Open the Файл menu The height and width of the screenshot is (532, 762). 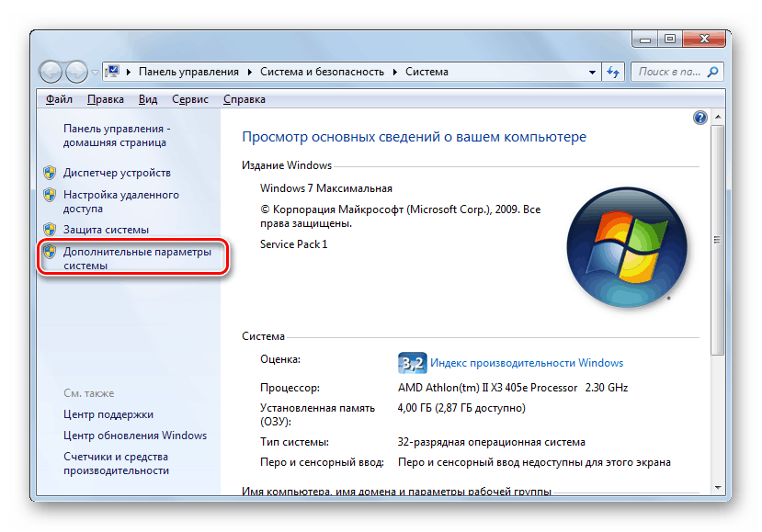tap(60, 99)
